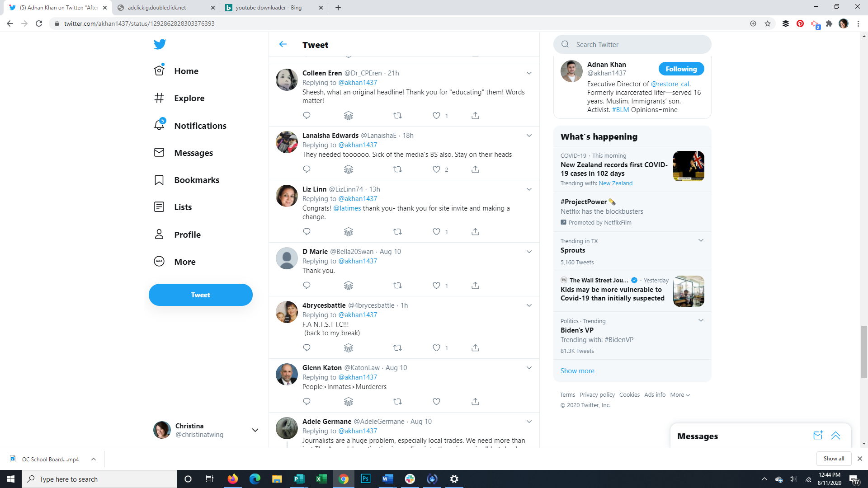This screenshot has width=868, height=488.
Task: Retweet Lanaisha Edwards' reply
Action: 397,169
